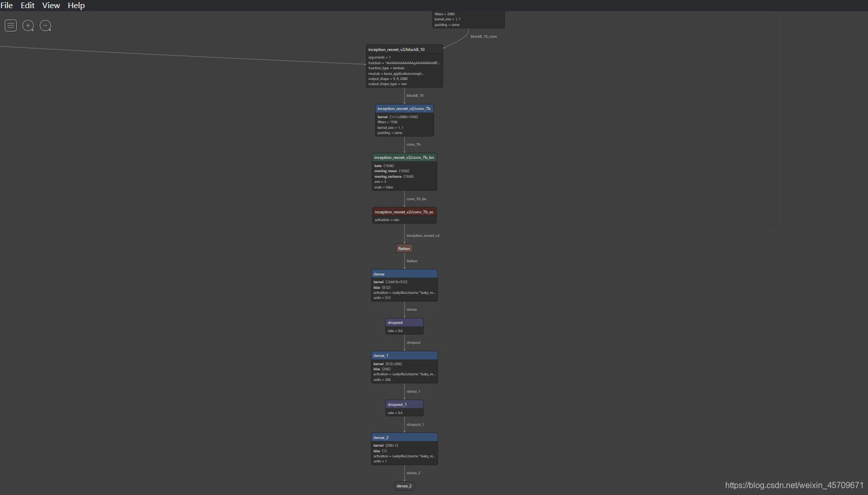Click the dense node's LeakyReLU activation attribute

point(404,293)
